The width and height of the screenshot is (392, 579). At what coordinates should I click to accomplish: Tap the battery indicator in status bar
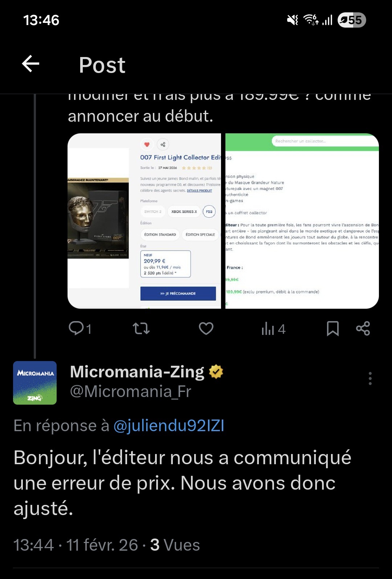tap(351, 20)
